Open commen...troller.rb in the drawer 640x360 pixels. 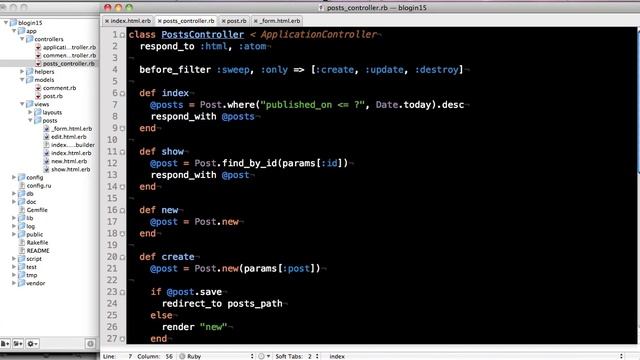point(69,56)
